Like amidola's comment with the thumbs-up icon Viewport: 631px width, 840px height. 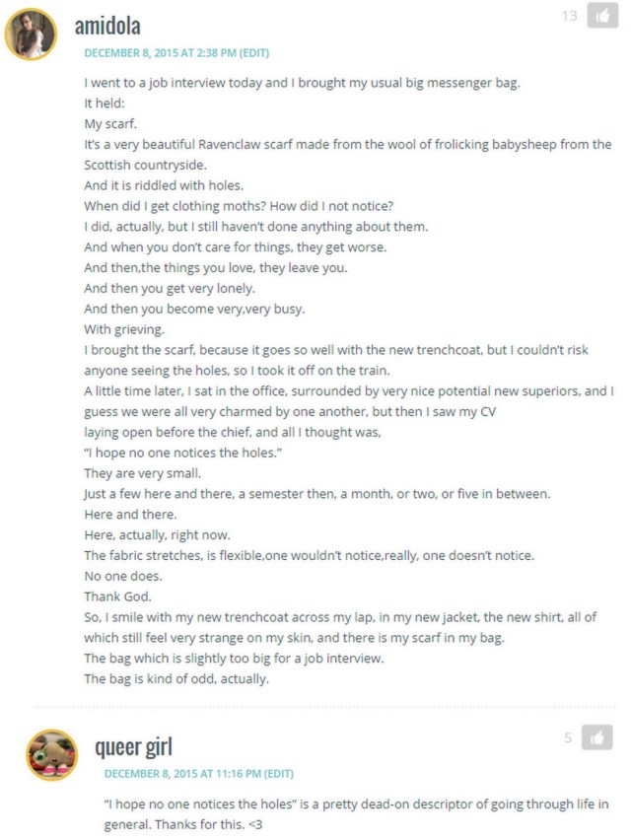602,16
